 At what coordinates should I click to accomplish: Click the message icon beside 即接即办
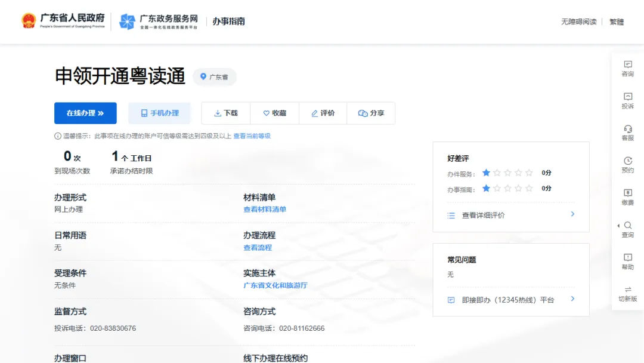pos(451,300)
